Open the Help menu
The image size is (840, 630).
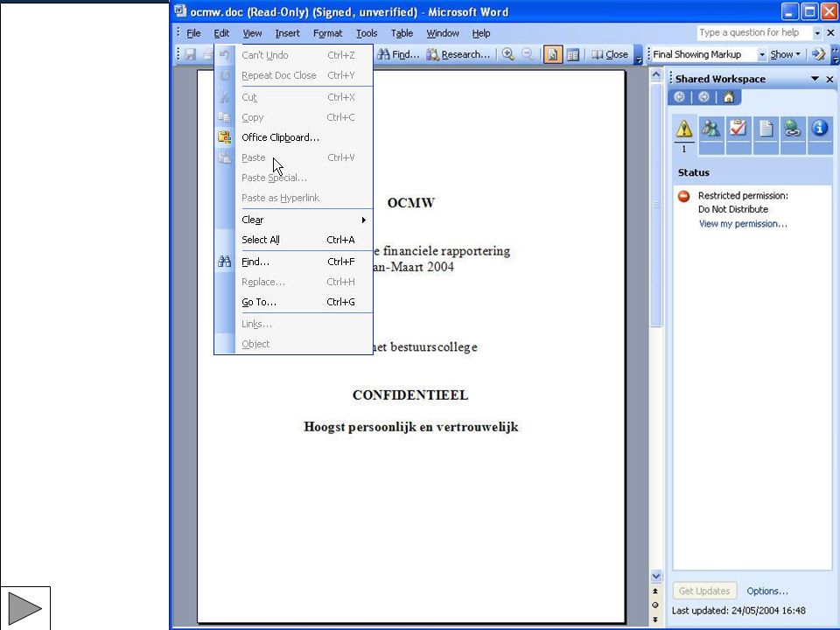pos(481,33)
